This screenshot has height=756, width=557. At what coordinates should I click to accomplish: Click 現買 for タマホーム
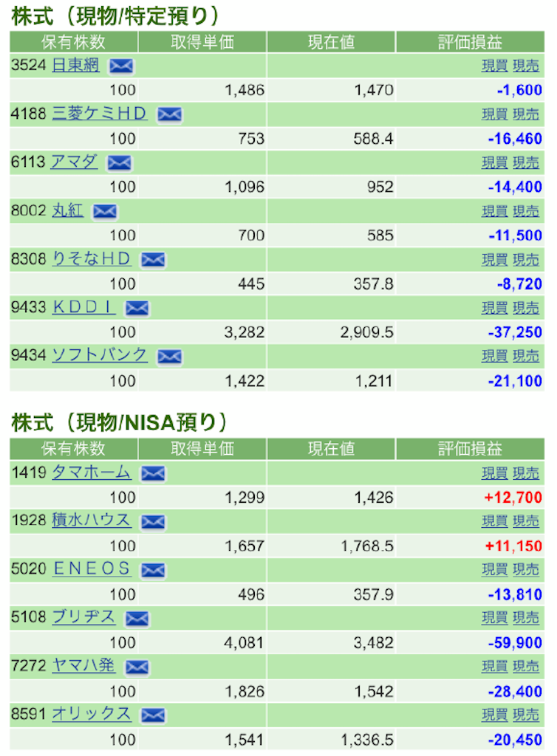[494, 473]
